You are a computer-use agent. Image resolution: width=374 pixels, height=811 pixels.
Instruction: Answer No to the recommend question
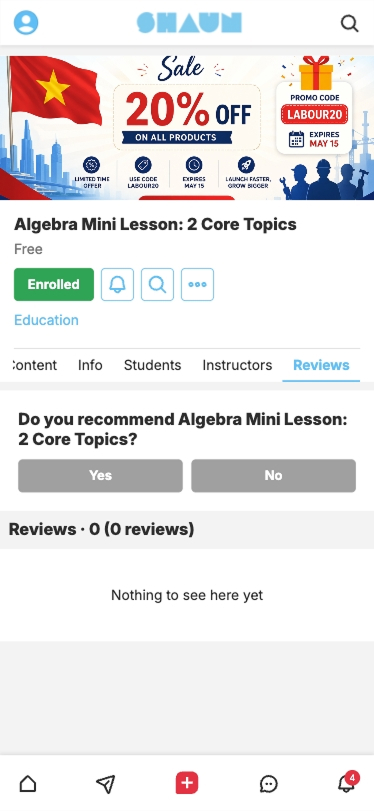point(274,475)
